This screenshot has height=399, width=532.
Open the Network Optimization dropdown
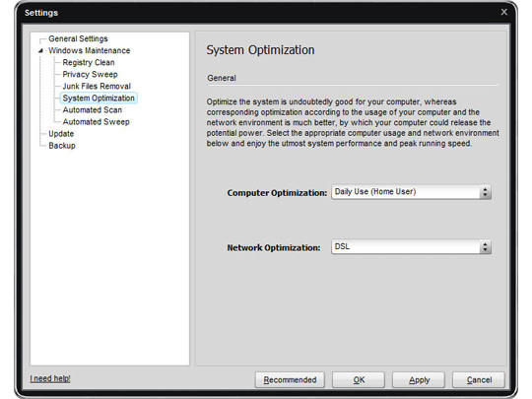point(411,247)
